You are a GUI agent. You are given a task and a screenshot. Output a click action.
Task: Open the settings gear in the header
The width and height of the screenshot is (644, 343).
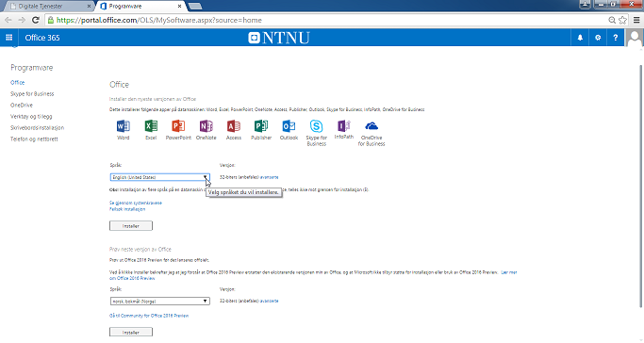coord(598,38)
